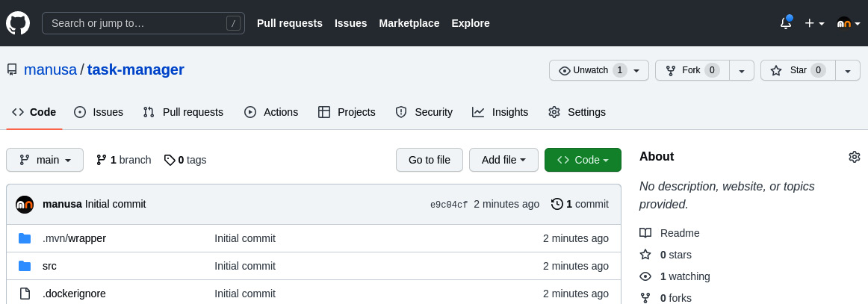Star the repository
Image resolution: width=868 pixels, height=304 pixels.
798,70
